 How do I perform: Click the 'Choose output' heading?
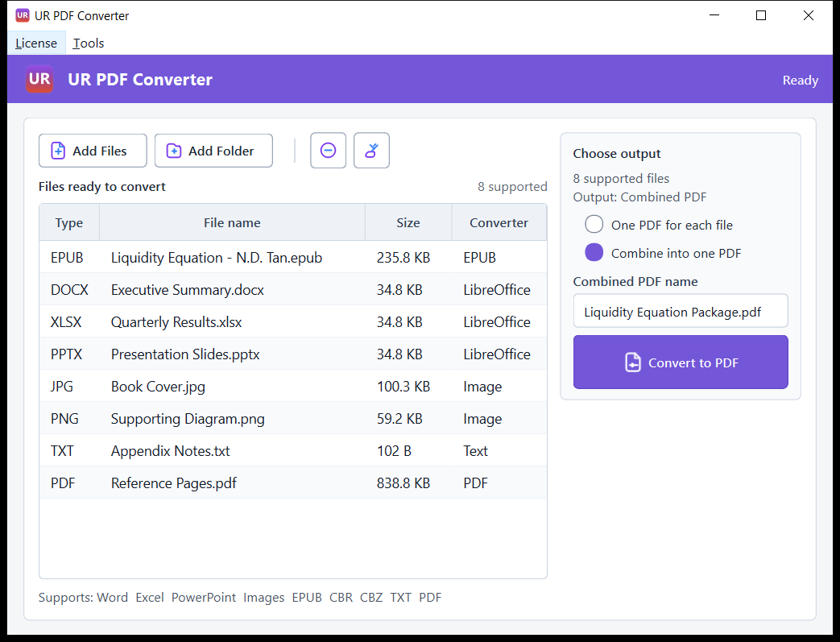[617, 154]
